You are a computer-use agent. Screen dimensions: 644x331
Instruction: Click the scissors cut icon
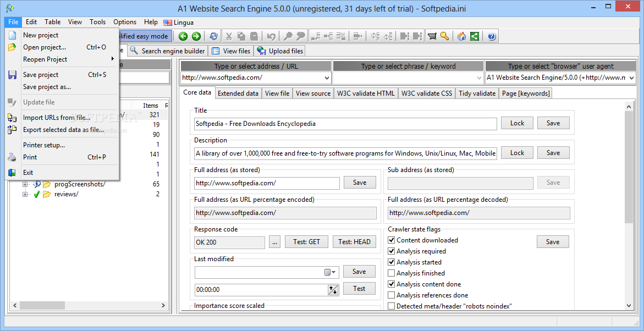[229, 36]
